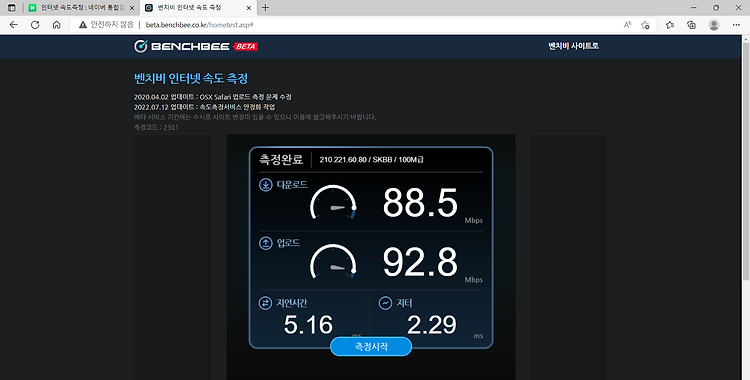750x380 pixels.
Task: Click the 5.16 latency value
Action: (308, 325)
